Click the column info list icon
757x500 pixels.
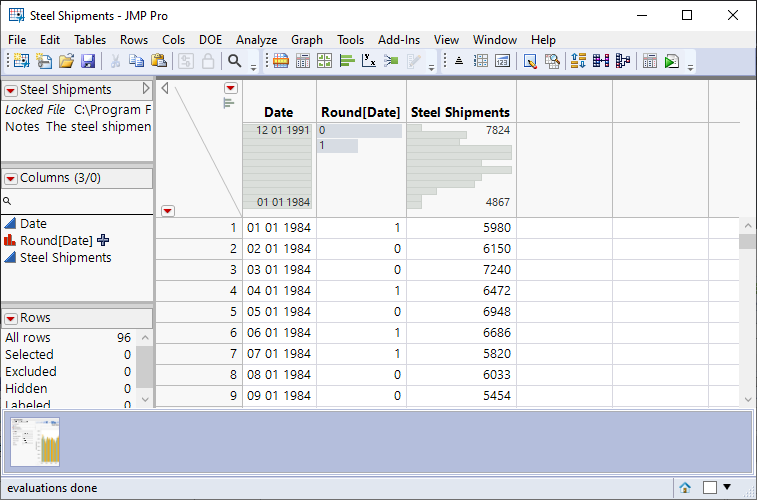pos(481,61)
